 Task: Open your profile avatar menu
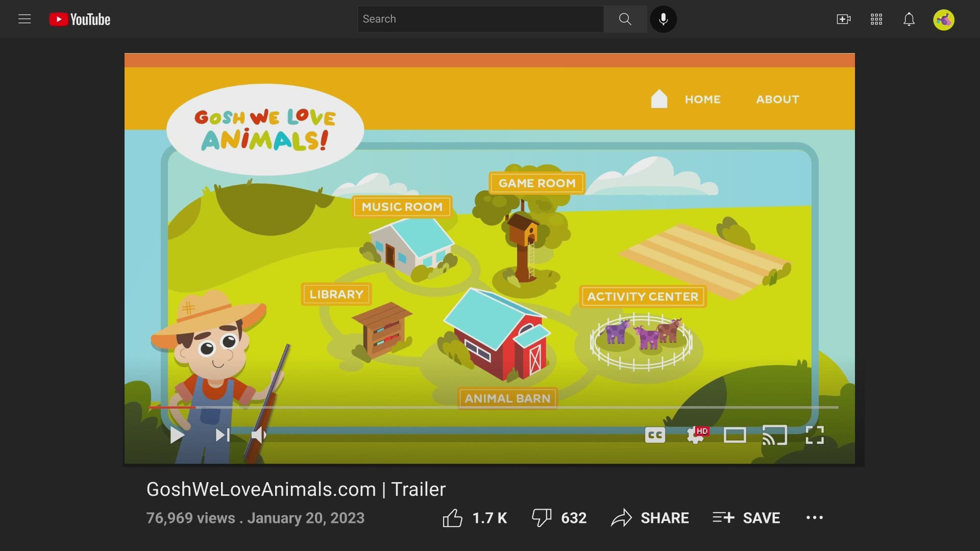[x=943, y=19]
